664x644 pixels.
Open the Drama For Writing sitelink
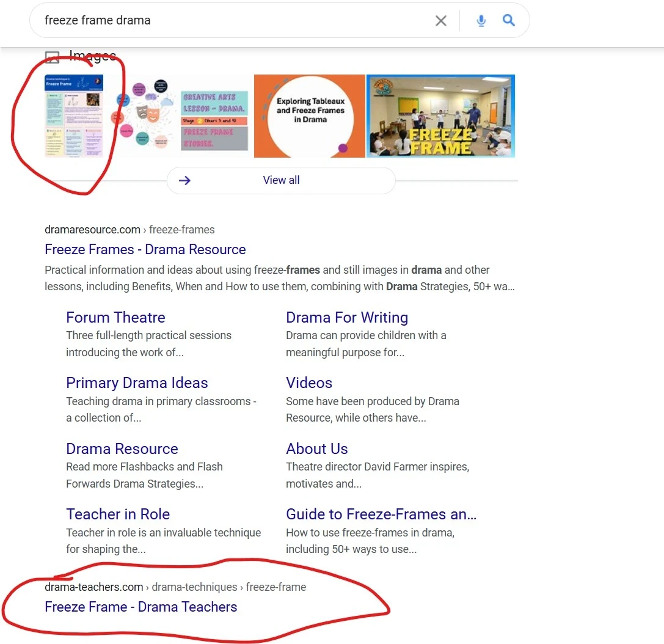point(347,317)
